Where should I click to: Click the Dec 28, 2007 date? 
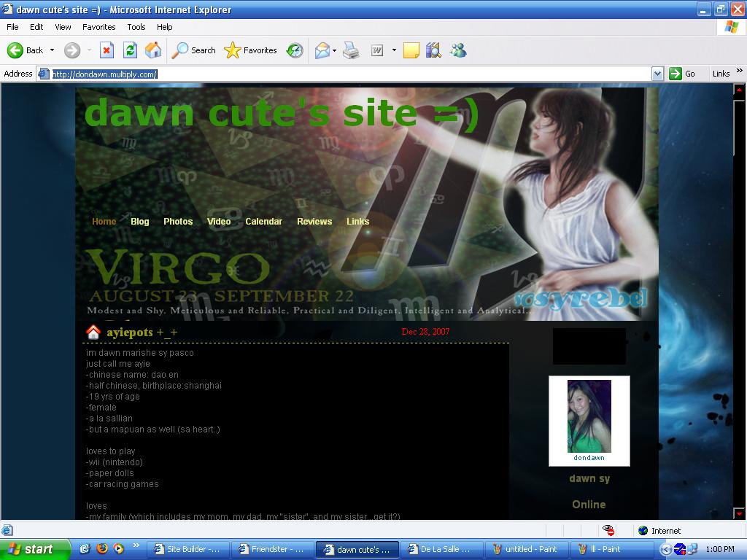point(425,332)
